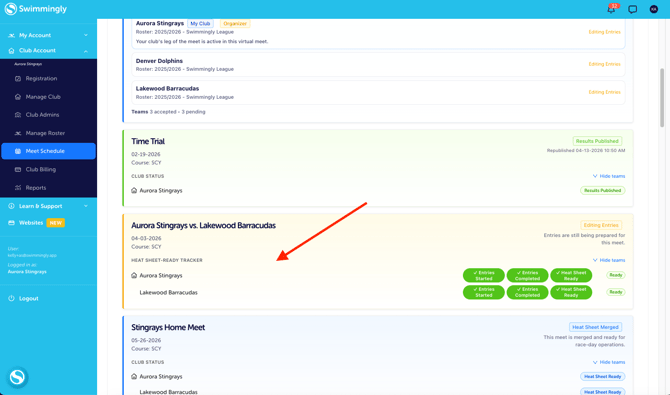Click the Swimmingly logo in header
This screenshot has width=670, height=395.
36,9
